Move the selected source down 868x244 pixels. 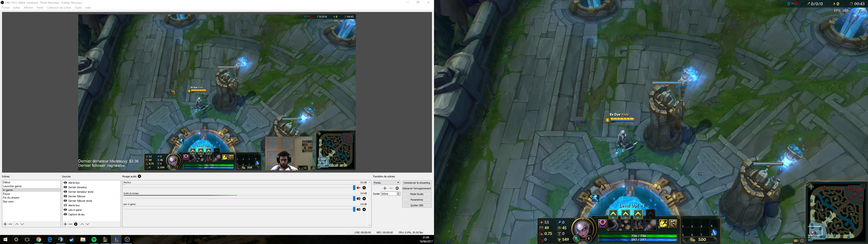click(88, 224)
